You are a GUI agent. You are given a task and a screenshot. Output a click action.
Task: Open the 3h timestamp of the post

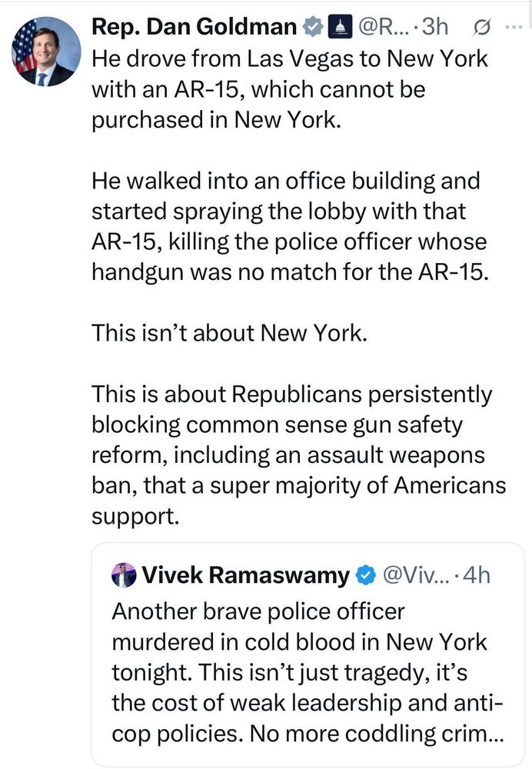[x=435, y=27]
